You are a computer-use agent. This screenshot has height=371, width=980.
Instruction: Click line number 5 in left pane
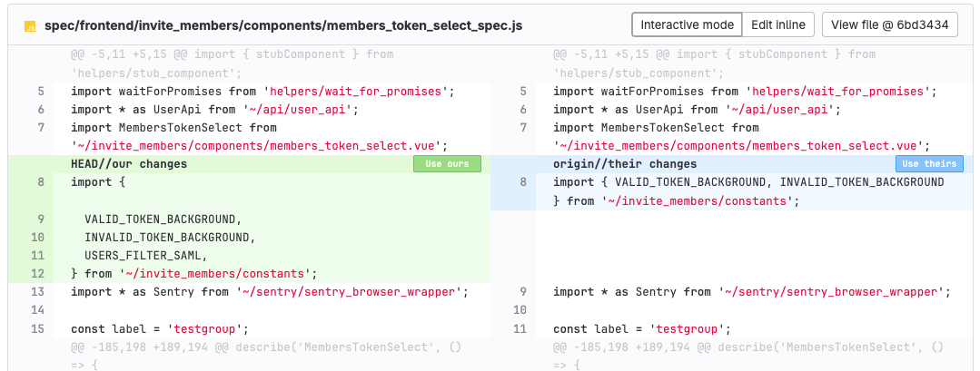click(x=40, y=92)
